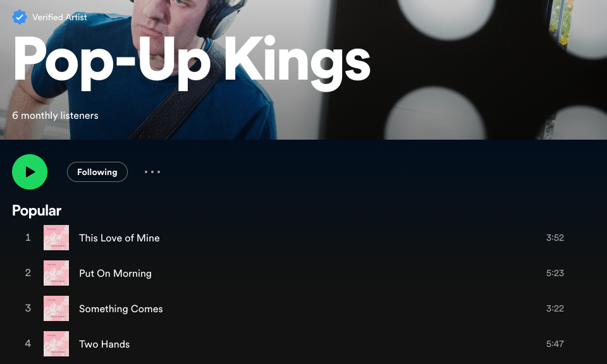Viewport: 607px width, 364px height.
Task: Click the Pop-Up Kings artist title
Action: [192, 63]
